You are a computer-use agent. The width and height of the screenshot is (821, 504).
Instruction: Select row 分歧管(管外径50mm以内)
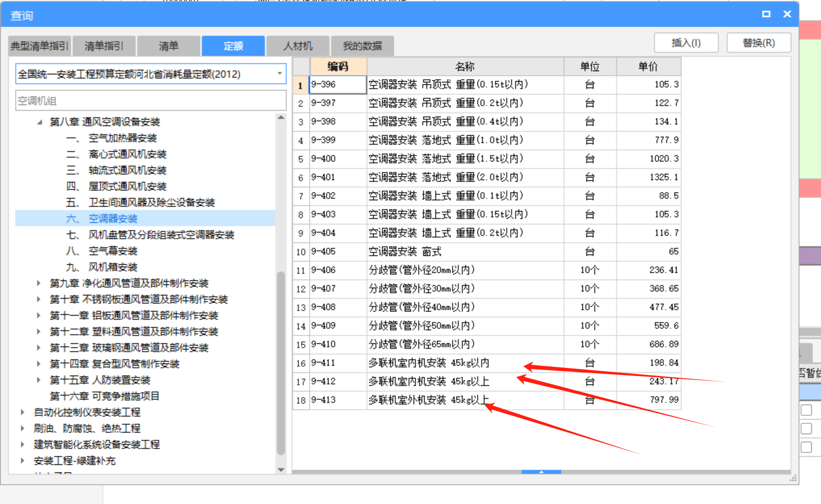487,326
